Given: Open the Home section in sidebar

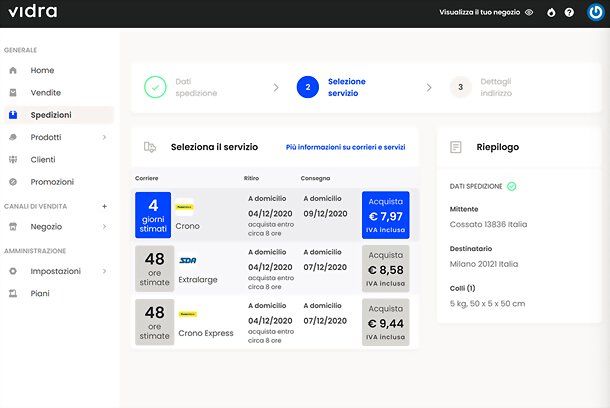Looking at the screenshot, I should (x=42, y=71).
